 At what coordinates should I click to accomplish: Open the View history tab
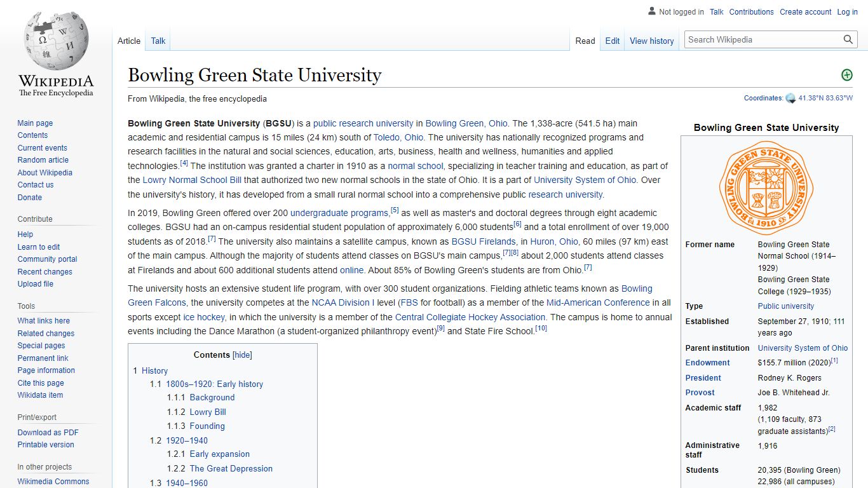point(652,41)
